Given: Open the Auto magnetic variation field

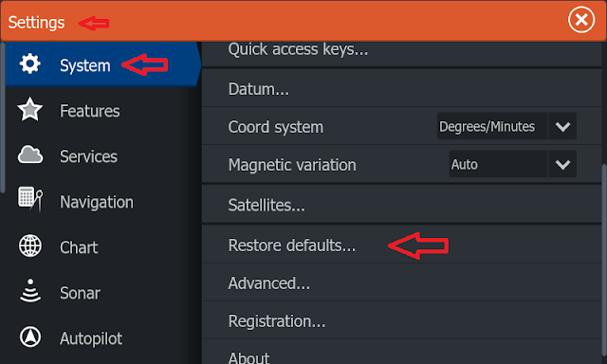Looking at the screenshot, I should coord(512,164).
